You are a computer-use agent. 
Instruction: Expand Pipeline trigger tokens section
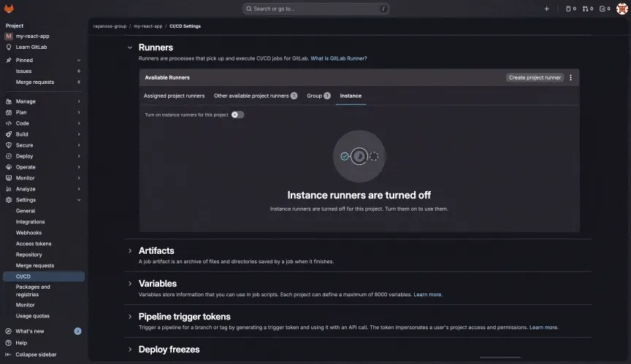click(x=130, y=317)
